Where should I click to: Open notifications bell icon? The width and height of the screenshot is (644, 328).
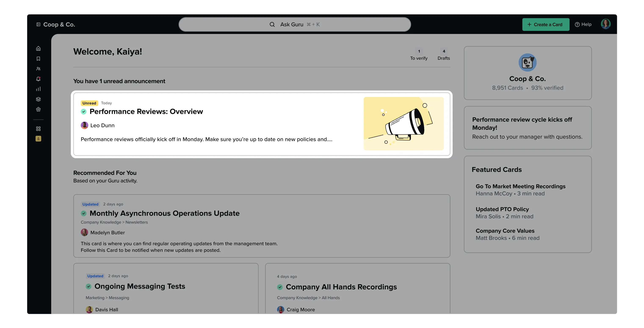pyautogui.click(x=38, y=79)
